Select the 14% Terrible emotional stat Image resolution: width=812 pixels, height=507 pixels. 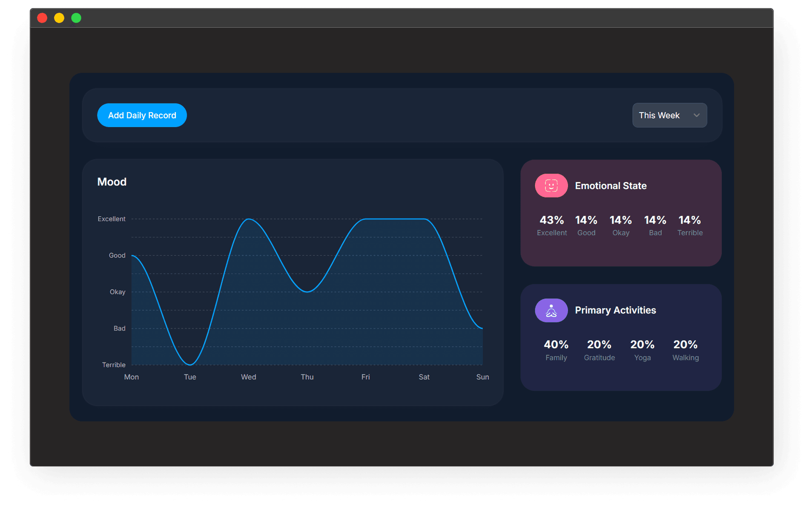pos(690,225)
